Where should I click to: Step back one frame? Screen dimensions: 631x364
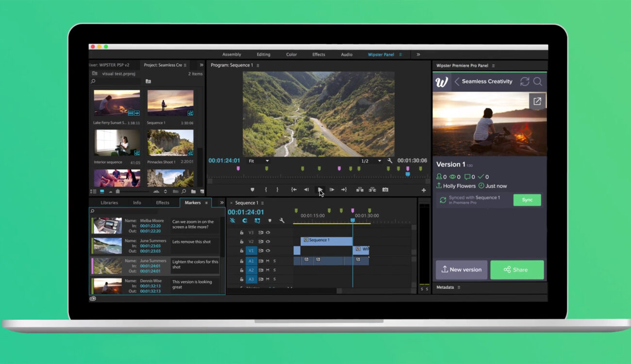click(x=306, y=190)
